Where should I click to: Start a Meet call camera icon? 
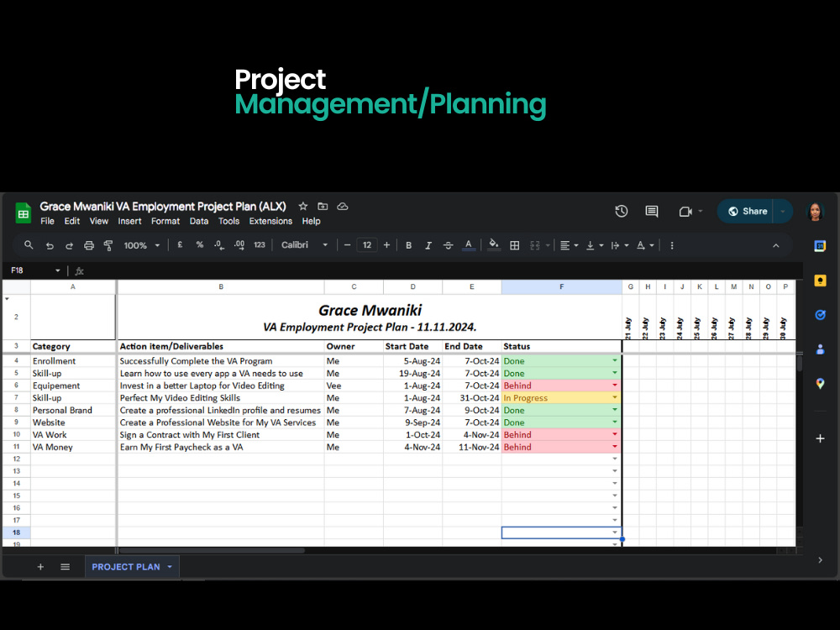pos(685,212)
